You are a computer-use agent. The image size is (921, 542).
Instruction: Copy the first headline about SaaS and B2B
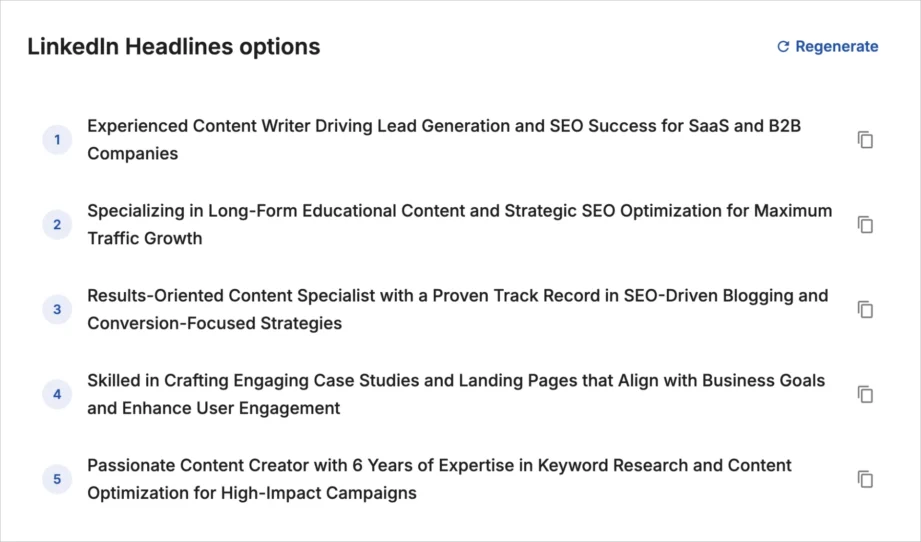[865, 140]
